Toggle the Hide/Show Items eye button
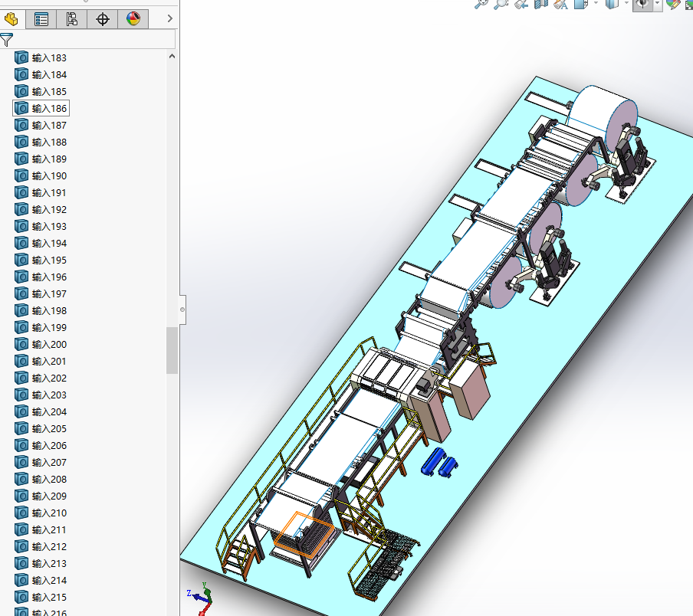Viewport: 693px width, 616px height. [641, 4]
